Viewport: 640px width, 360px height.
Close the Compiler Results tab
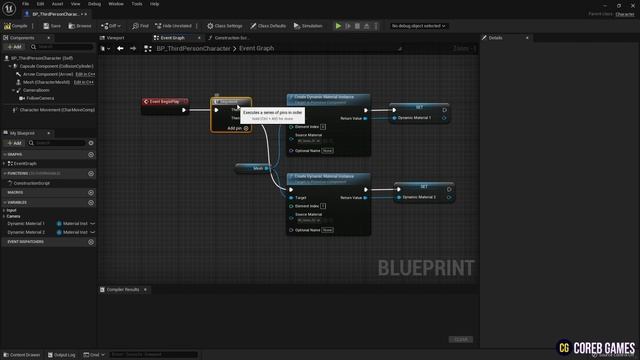click(145, 289)
